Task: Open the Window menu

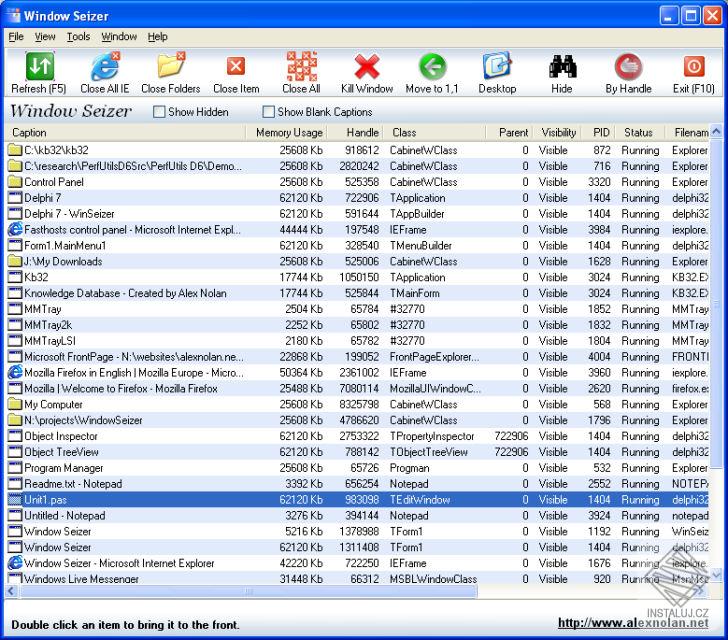Action: click(x=119, y=37)
